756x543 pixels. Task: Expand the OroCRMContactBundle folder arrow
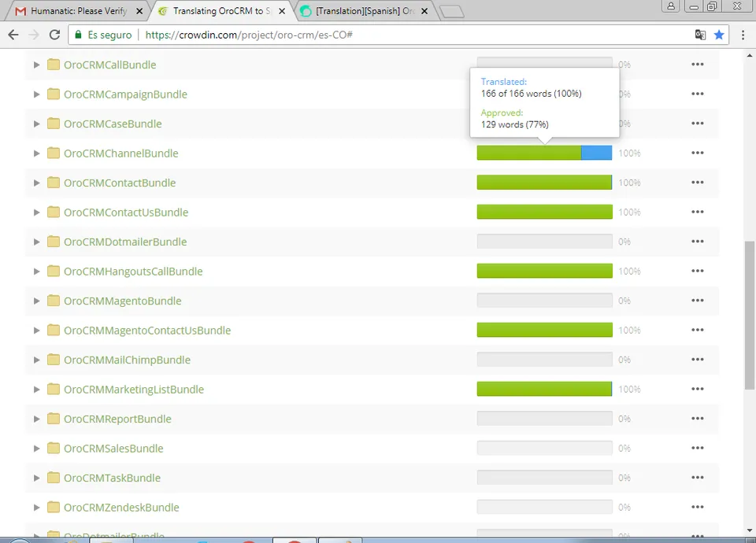point(36,183)
